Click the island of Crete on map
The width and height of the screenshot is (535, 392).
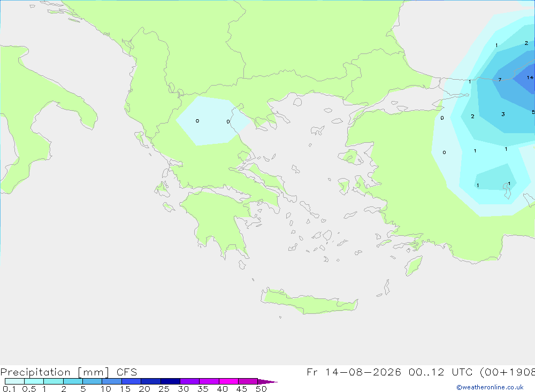(x=310, y=302)
